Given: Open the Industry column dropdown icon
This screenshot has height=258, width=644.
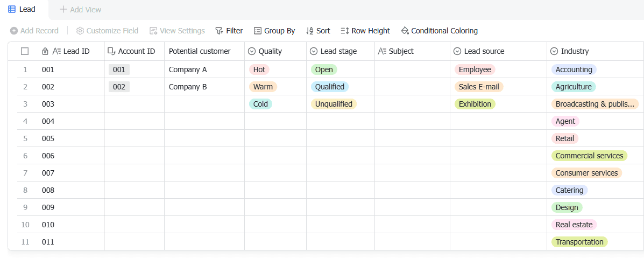Looking at the screenshot, I should (554, 51).
